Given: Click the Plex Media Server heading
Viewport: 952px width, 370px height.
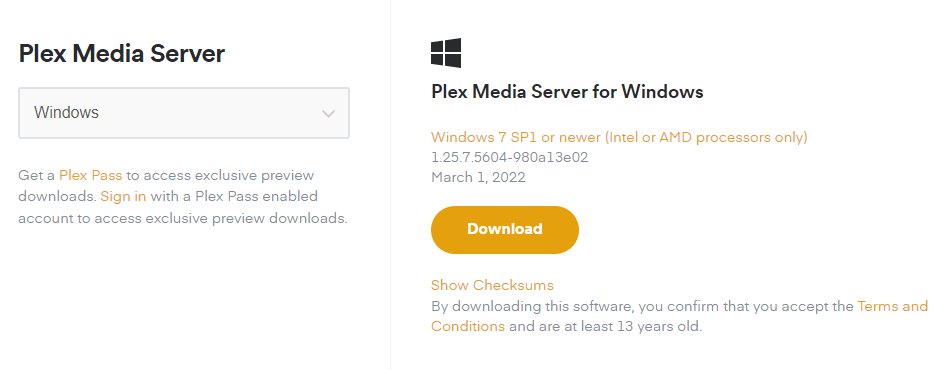Looking at the screenshot, I should (122, 54).
